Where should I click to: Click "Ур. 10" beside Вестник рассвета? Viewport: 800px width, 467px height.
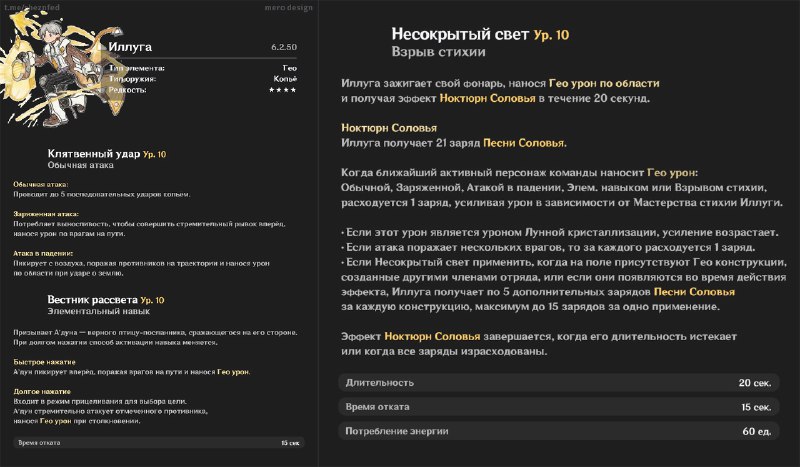coord(152,300)
